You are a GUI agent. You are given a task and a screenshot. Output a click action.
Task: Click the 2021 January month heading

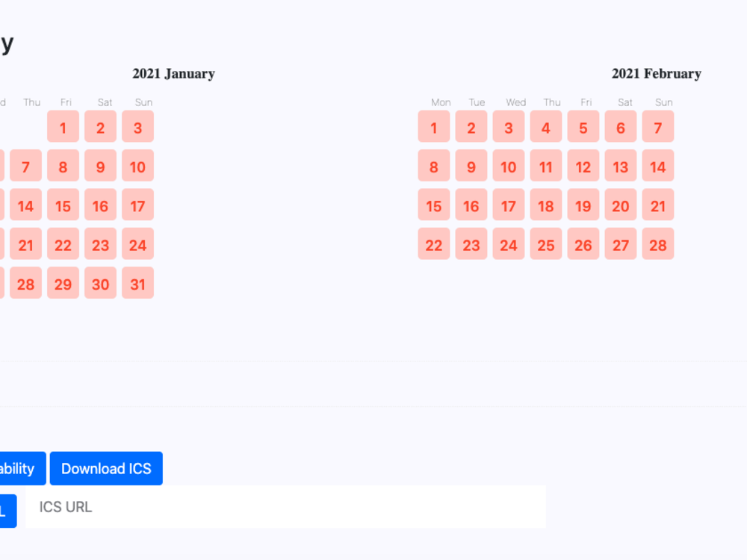coord(173,74)
